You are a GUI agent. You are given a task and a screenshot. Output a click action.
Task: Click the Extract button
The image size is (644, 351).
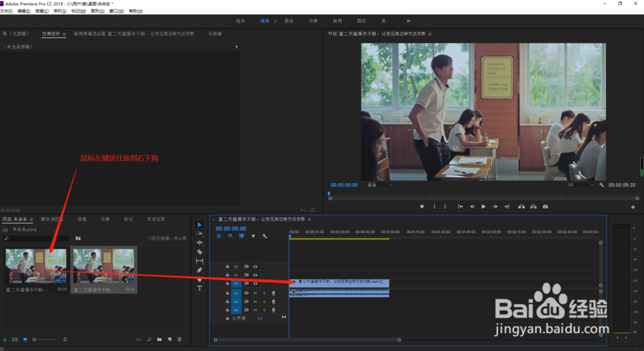point(533,207)
